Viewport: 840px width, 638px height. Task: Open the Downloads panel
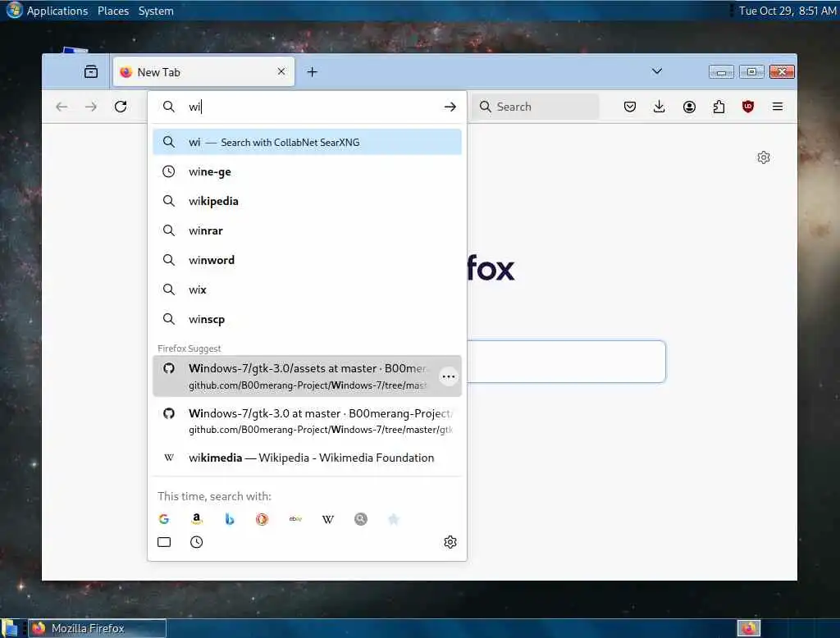660,107
